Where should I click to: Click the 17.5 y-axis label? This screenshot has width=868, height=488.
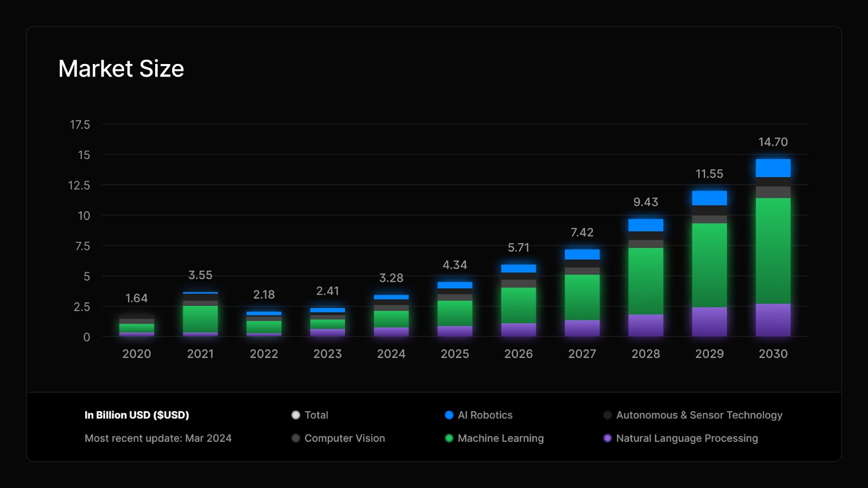80,125
